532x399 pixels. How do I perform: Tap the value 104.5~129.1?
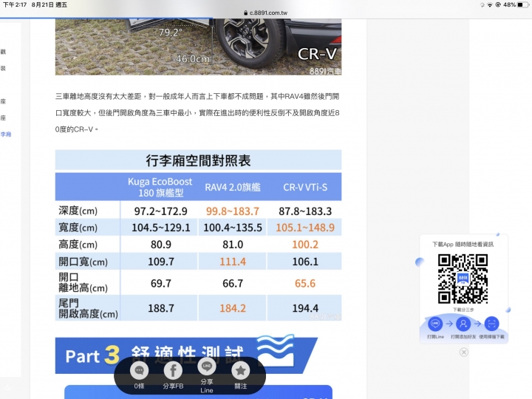pyautogui.click(x=161, y=228)
